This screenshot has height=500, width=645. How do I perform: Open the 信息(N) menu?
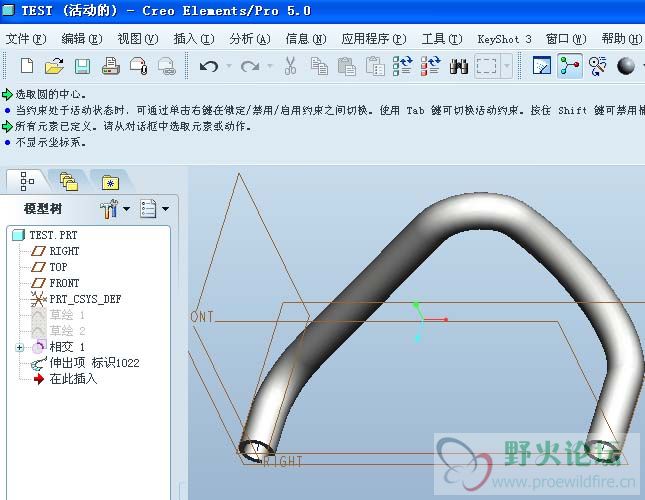(x=306, y=39)
